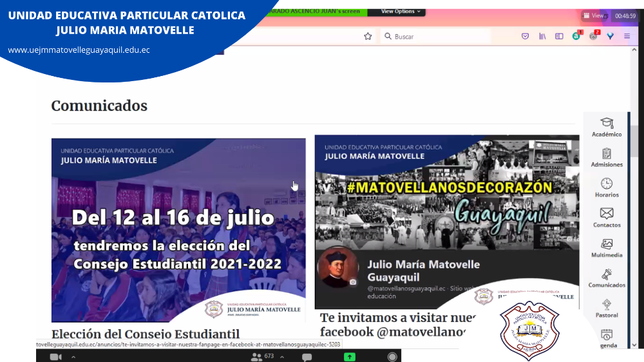The width and height of the screenshot is (644, 362).
Task: Click the page scrollbar down arrow
Action: [x=634, y=345]
